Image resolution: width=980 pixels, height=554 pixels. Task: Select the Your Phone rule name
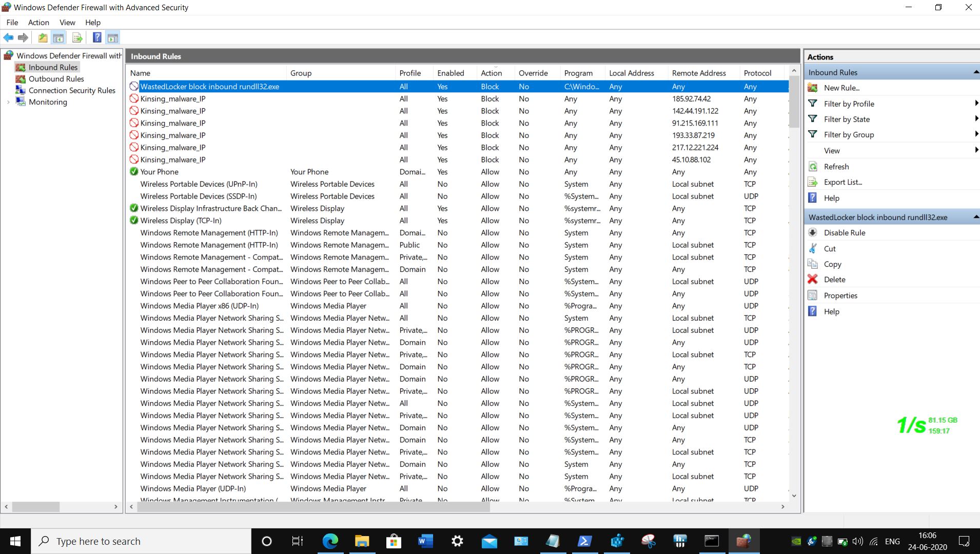pyautogui.click(x=160, y=172)
